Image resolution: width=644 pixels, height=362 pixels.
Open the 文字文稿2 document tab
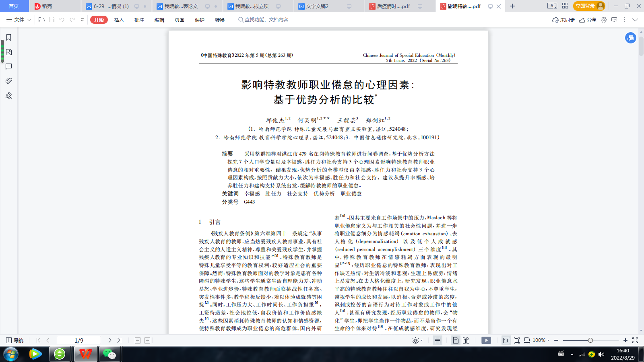[317, 6]
